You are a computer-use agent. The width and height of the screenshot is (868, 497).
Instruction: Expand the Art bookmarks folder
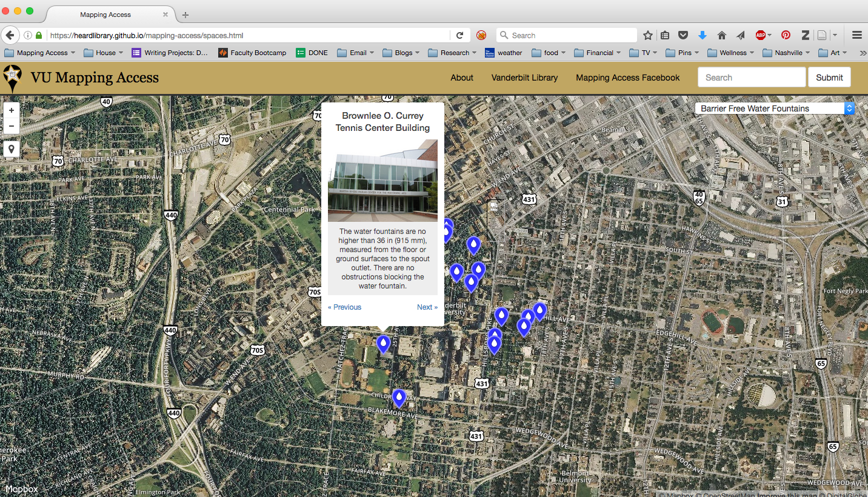tap(833, 53)
